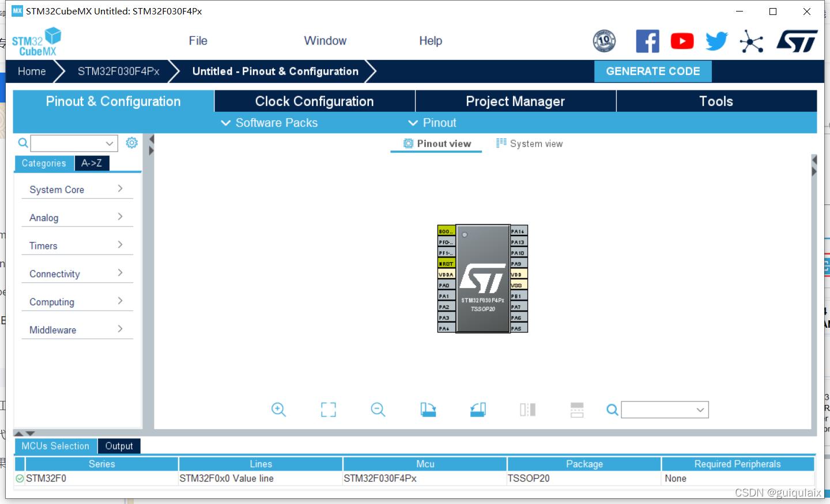Image resolution: width=830 pixels, height=504 pixels.
Task: Expand the Middleware category
Action: (77, 330)
